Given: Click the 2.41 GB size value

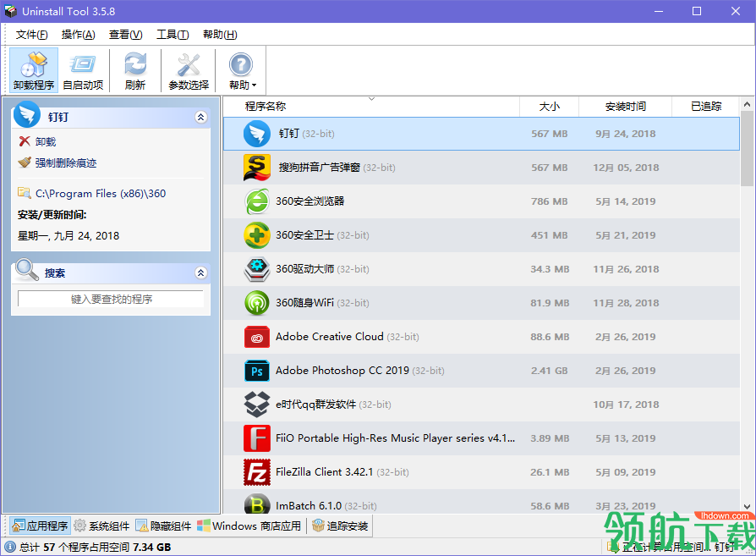Looking at the screenshot, I should click(549, 371).
